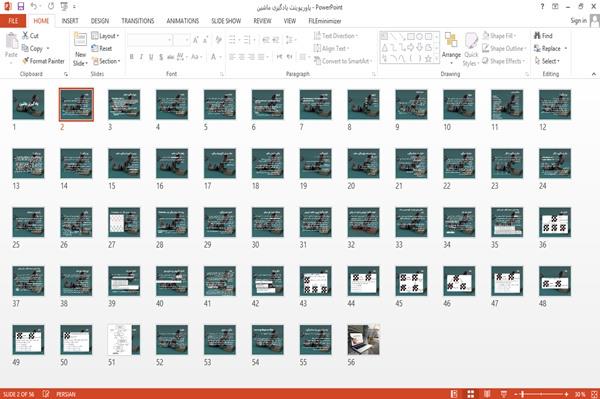Click the Sign in link
600x399 pixels.
point(578,21)
